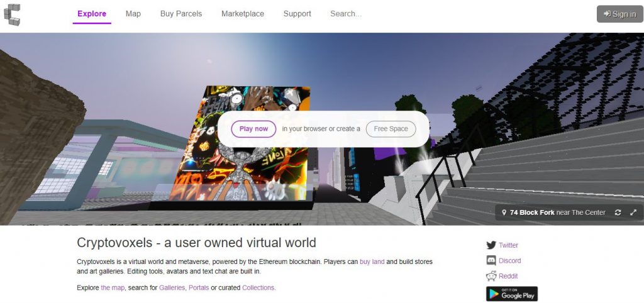This screenshot has height=303, width=644.
Task: Open the Portals link
Action: 199,288
